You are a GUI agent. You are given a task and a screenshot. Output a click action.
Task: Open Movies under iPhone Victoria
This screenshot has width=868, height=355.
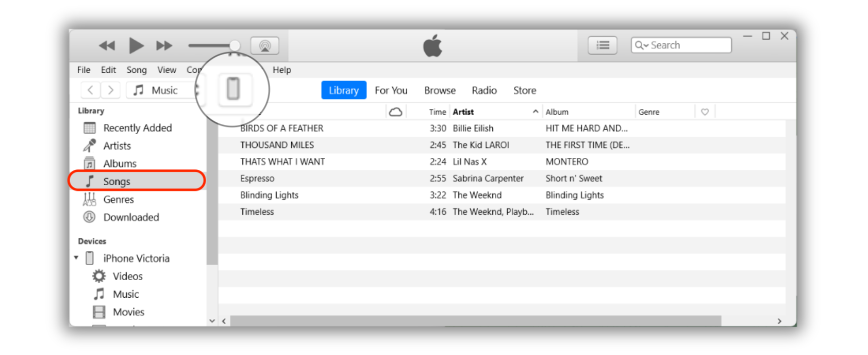coord(128,312)
